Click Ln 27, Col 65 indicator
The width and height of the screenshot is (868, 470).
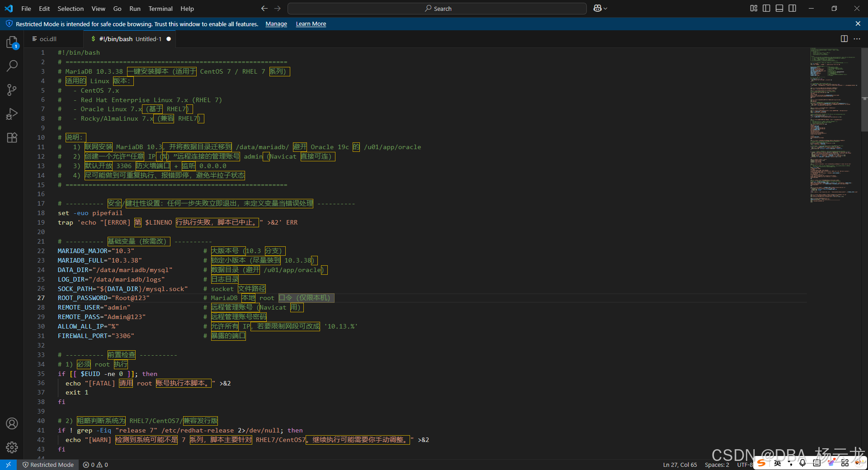[x=680, y=465]
